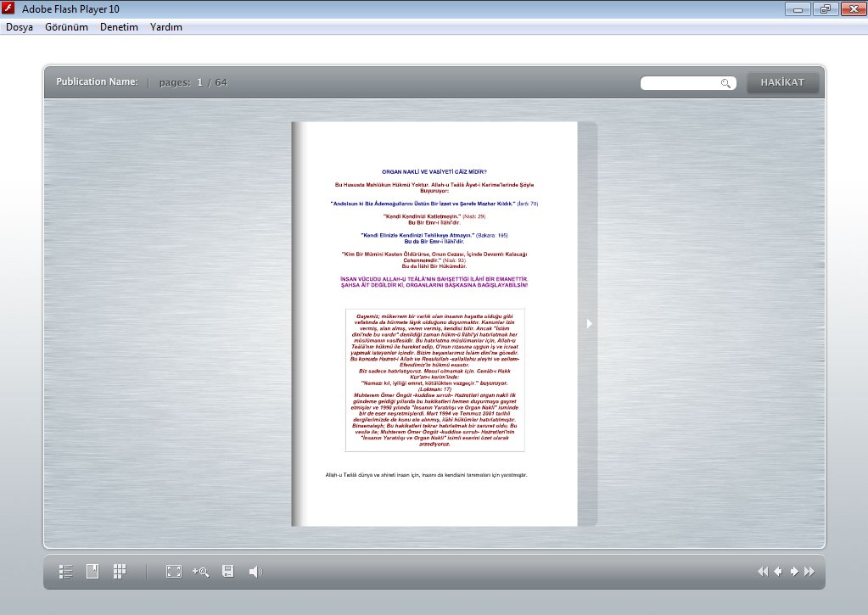Click the search magnifier icon
This screenshot has width=868, height=615.
[x=725, y=83]
